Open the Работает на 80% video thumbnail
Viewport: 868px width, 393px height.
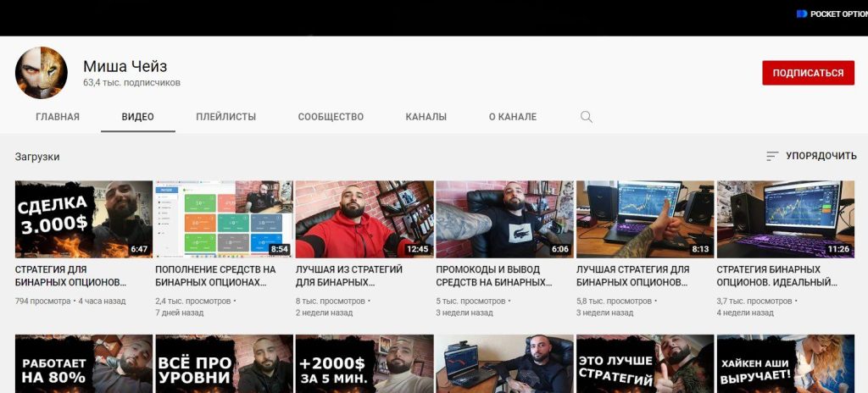point(84,364)
